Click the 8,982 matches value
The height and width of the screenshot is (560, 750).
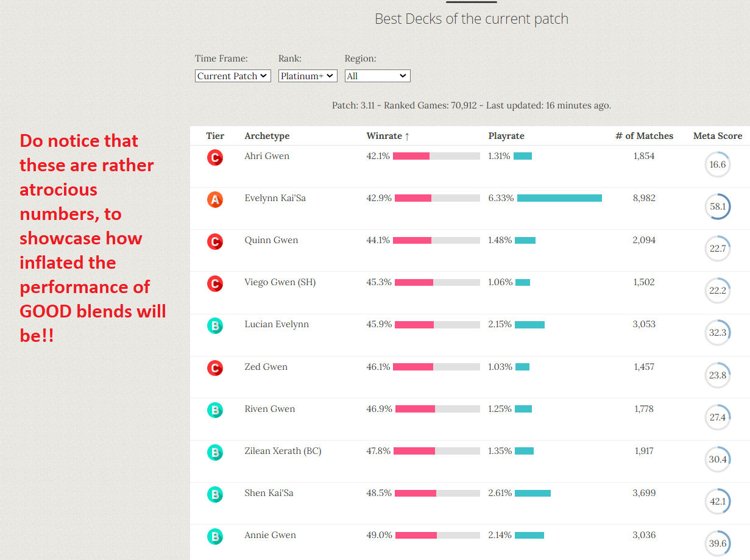(644, 198)
